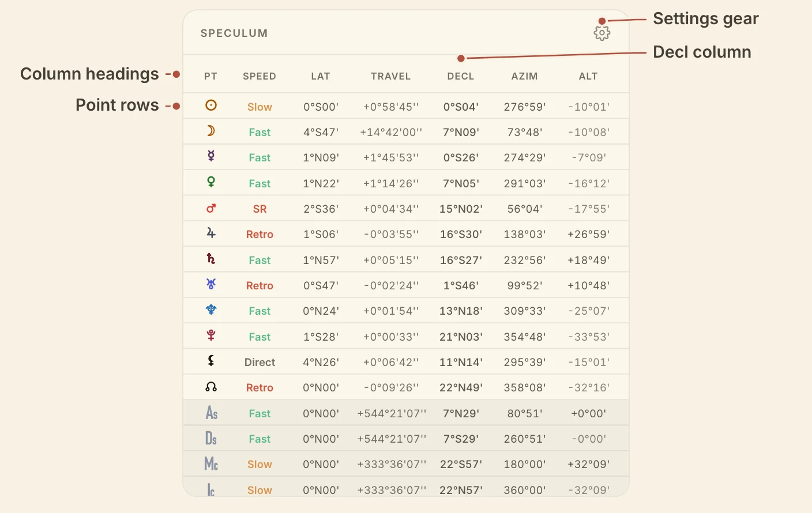Click the PT column heading
Image resolution: width=812 pixels, height=513 pixels.
210,76
